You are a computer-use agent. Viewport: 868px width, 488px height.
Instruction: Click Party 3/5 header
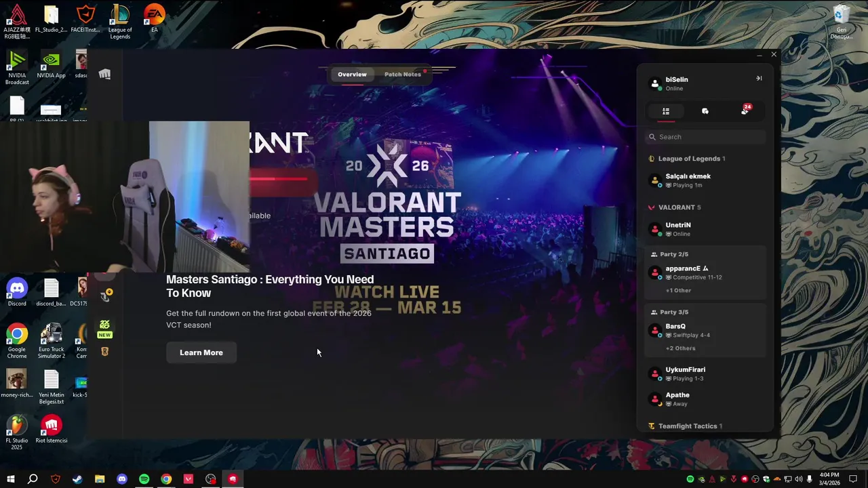click(x=669, y=312)
